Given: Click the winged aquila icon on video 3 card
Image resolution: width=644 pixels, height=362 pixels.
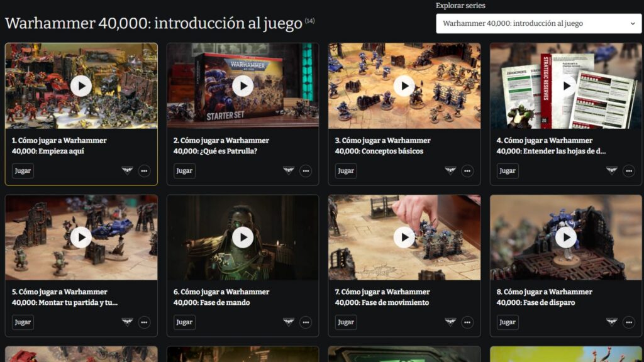Looking at the screenshot, I should [450, 170].
